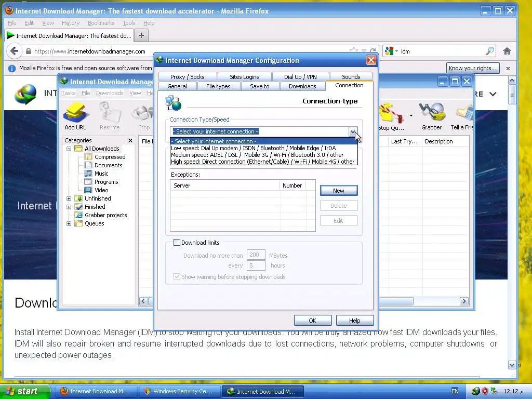Click the MBytes limit field showing 200
Screen dimensions: 532x399
point(256,255)
